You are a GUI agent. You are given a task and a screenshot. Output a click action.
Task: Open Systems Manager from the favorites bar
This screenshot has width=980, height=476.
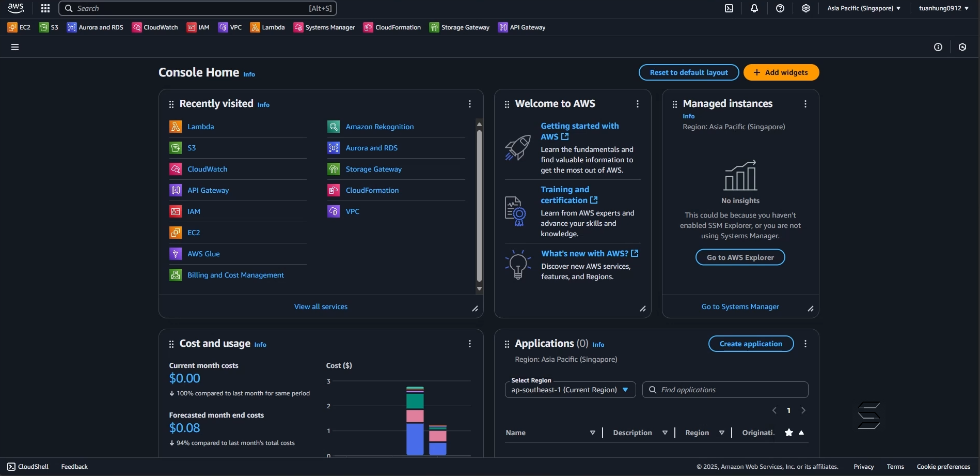click(324, 27)
